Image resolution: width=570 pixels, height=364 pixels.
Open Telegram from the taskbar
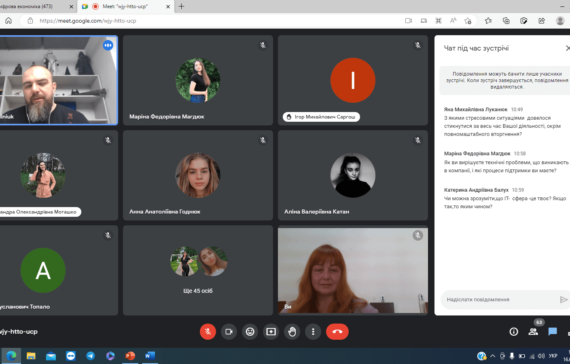[x=91, y=356]
